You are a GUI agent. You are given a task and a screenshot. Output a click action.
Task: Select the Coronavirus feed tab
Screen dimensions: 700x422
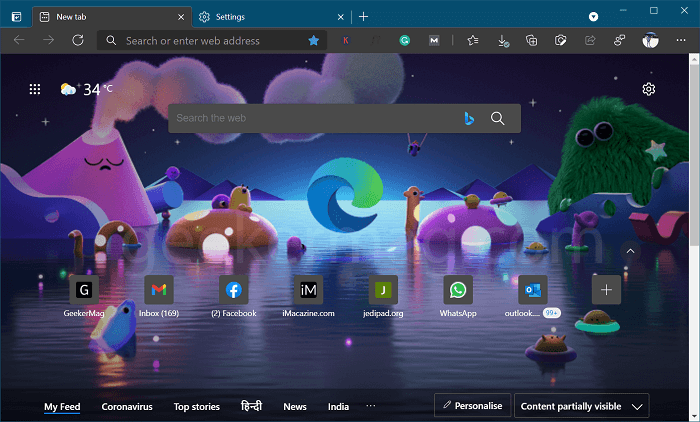point(127,407)
